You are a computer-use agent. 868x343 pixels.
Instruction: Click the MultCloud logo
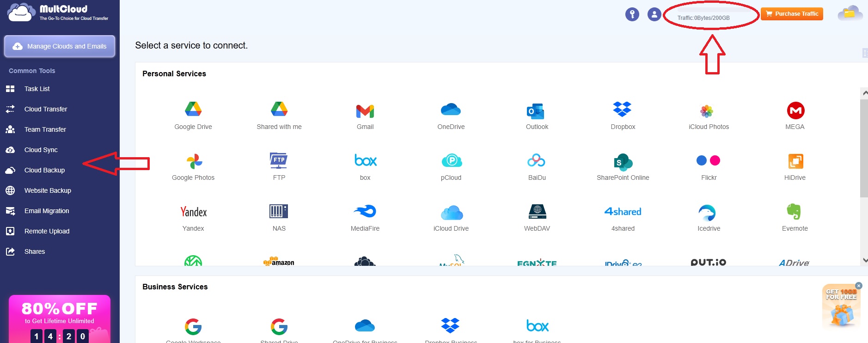[58, 12]
